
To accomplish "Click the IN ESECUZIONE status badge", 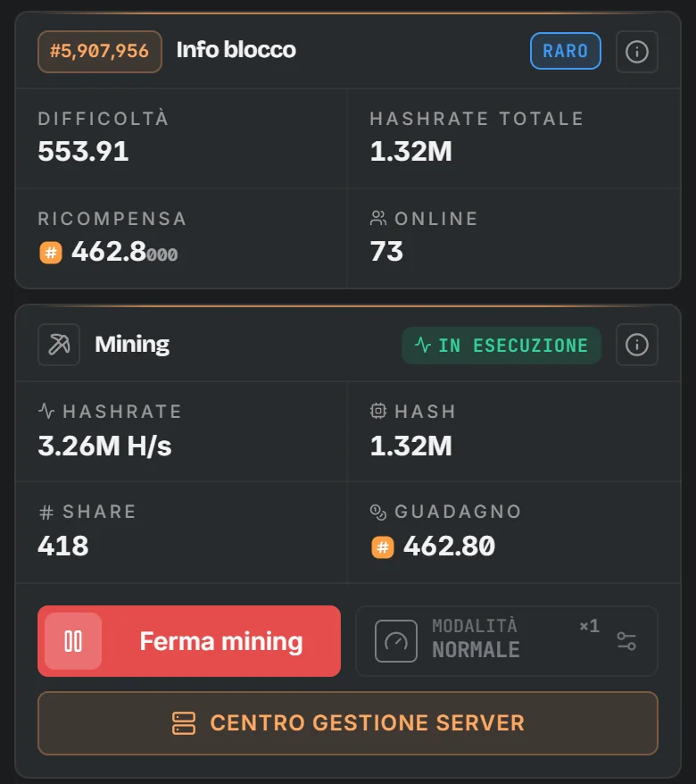I will click(501, 346).
